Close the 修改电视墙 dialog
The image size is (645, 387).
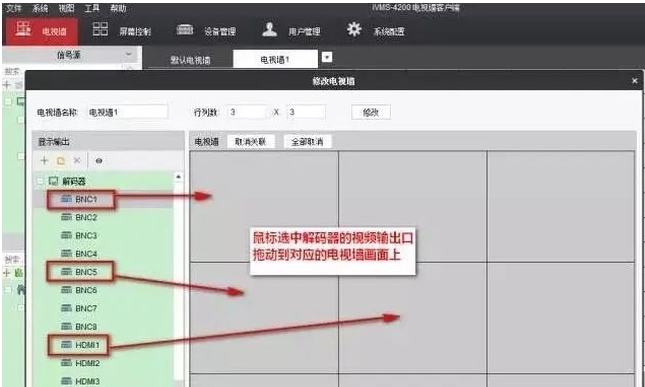coord(634,81)
